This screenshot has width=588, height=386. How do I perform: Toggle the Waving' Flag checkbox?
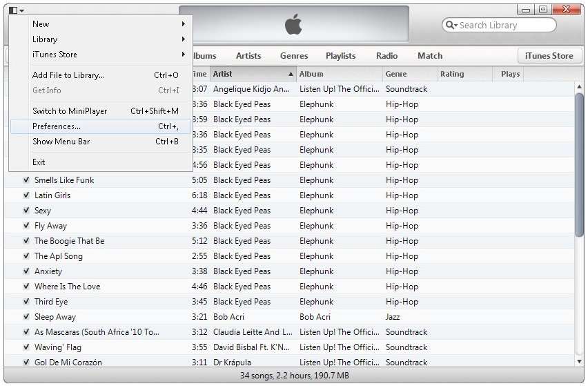pos(26,347)
